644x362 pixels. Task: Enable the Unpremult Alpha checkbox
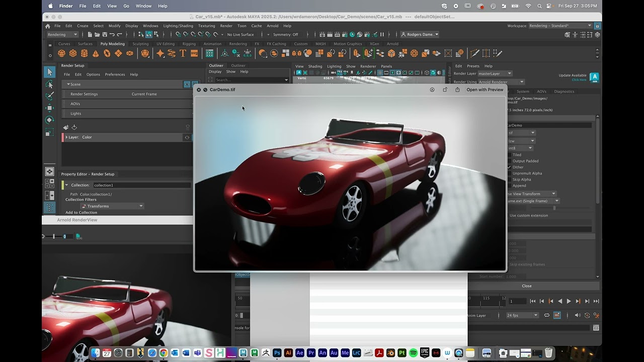point(509,173)
